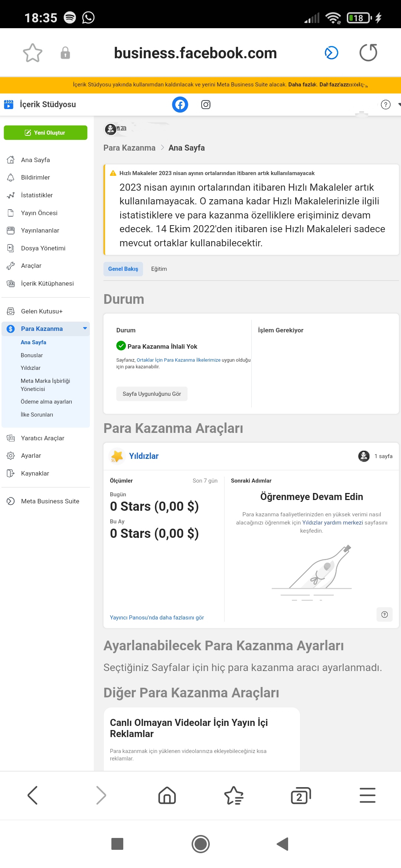Viewport: 401px width, 868px height.
Task: Open Canlı Olmayan Videolar İçin Yayın İçi Reklamlar card
Action: [202, 739]
